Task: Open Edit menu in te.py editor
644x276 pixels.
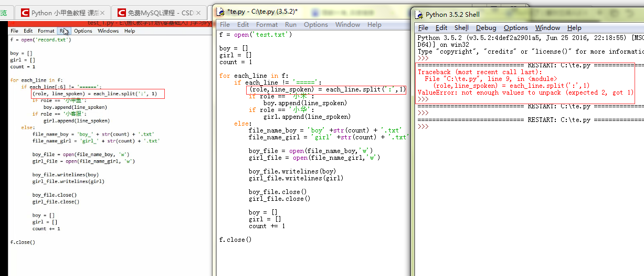Action: (x=243, y=25)
